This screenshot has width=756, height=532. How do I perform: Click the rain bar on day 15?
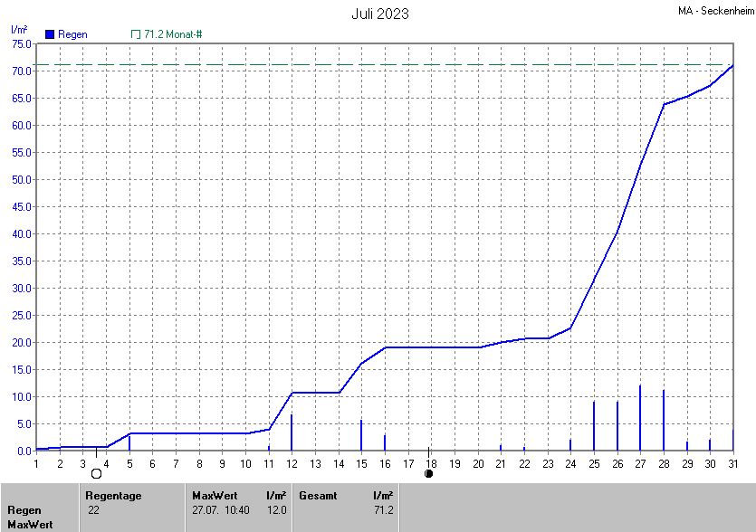click(x=361, y=435)
